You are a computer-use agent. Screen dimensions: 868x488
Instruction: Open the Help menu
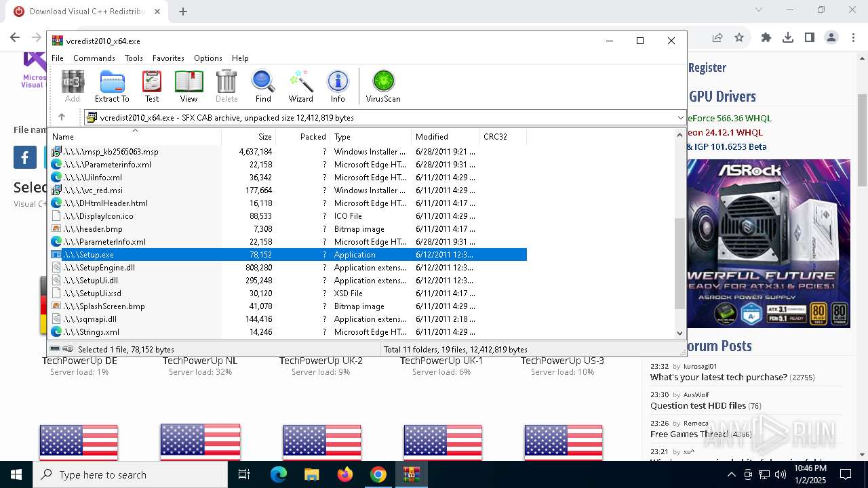pos(240,58)
